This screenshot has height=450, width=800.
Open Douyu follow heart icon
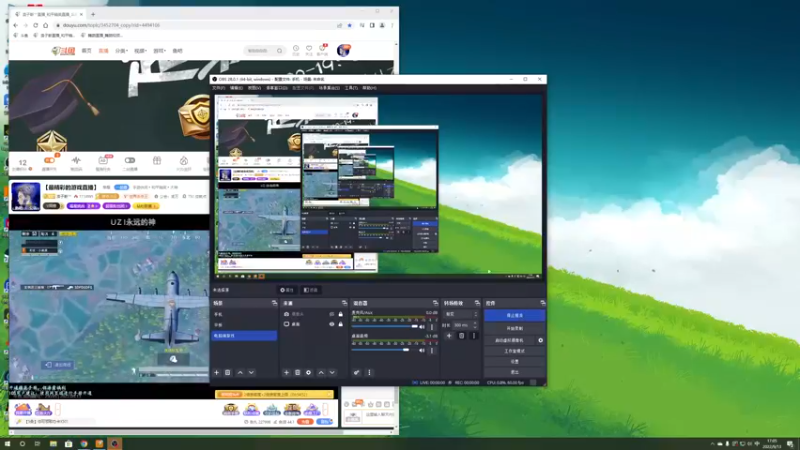pyautogui.click(x=309, y=49)
